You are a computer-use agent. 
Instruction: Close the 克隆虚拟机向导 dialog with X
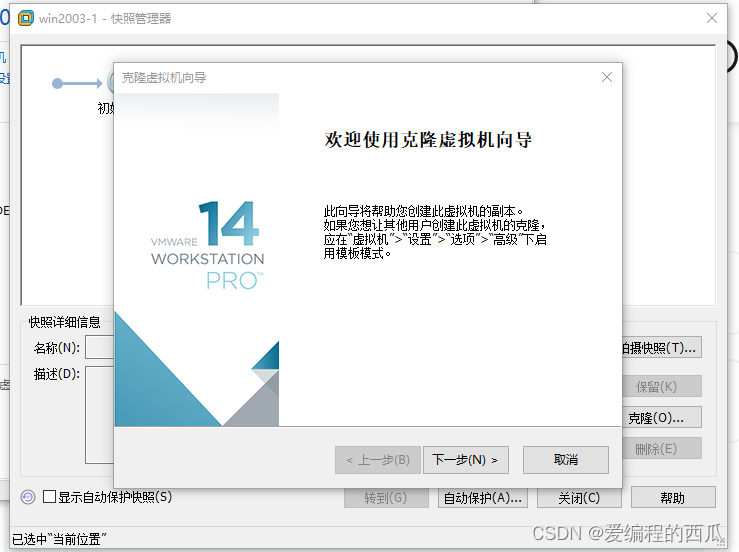pyautogui.click(x=606, y=77)
